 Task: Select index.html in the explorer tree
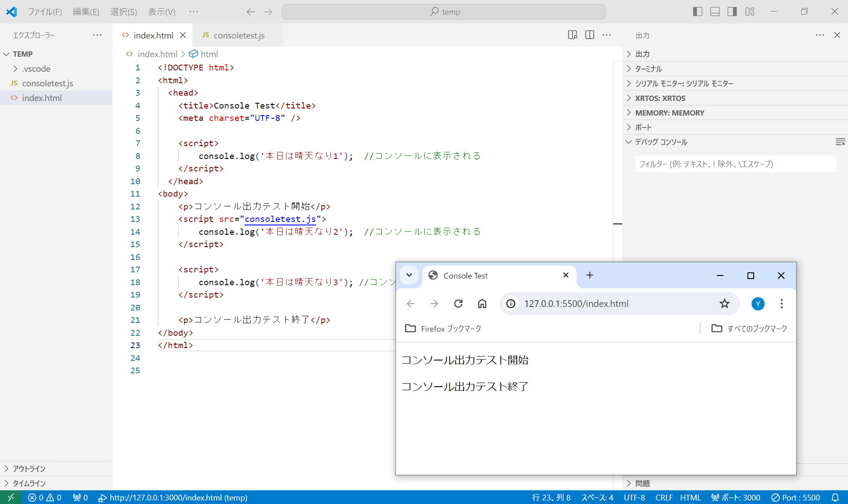(x=56, y=98)
